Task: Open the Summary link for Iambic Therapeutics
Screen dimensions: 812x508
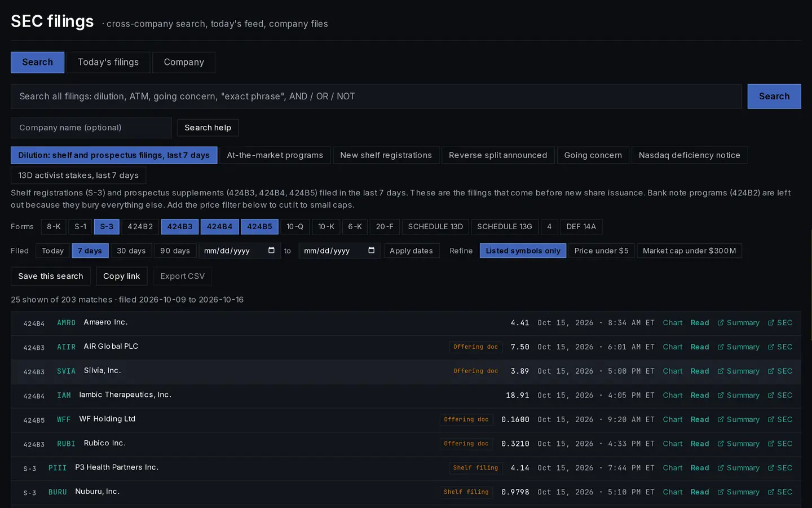Action: pos(739,396)
